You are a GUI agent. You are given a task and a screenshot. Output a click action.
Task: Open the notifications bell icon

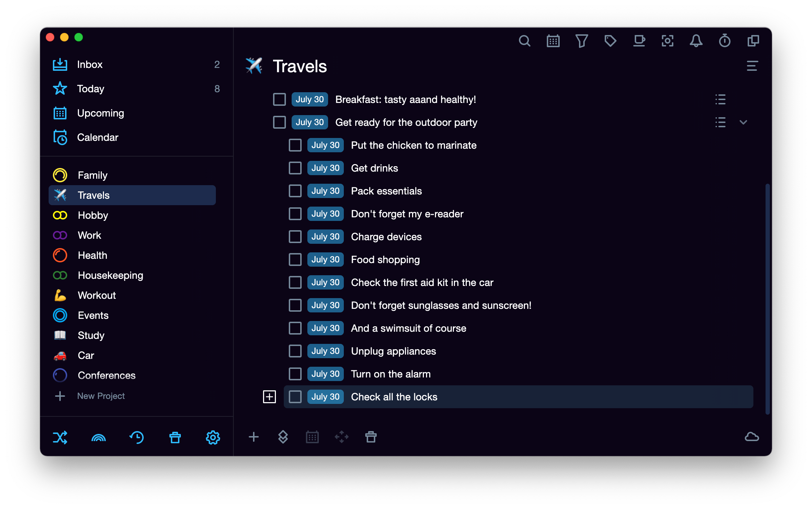(696, 41)
